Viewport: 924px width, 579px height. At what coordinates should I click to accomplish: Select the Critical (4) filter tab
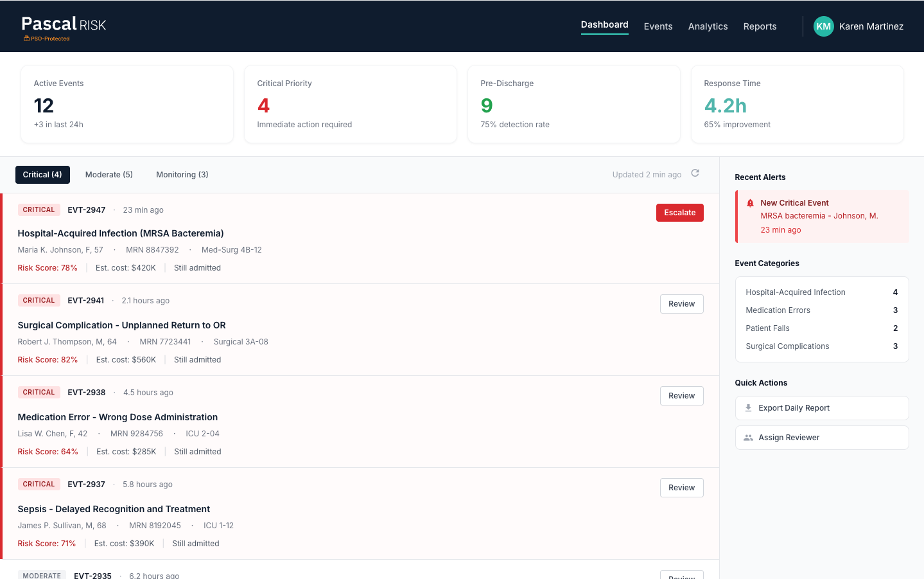(42, 175)
